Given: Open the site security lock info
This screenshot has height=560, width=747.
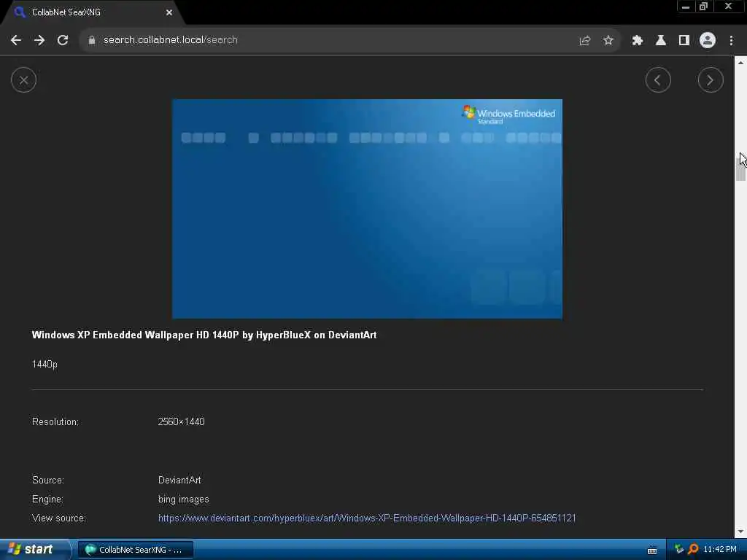Looking at the screenshot, I should tap(92, 40).
